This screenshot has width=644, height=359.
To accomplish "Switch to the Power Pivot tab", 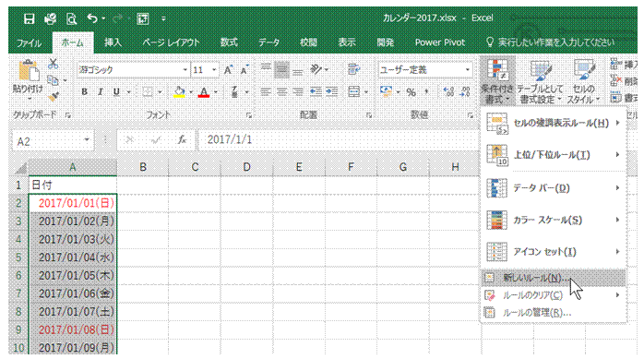I will (x=440, y=42).
